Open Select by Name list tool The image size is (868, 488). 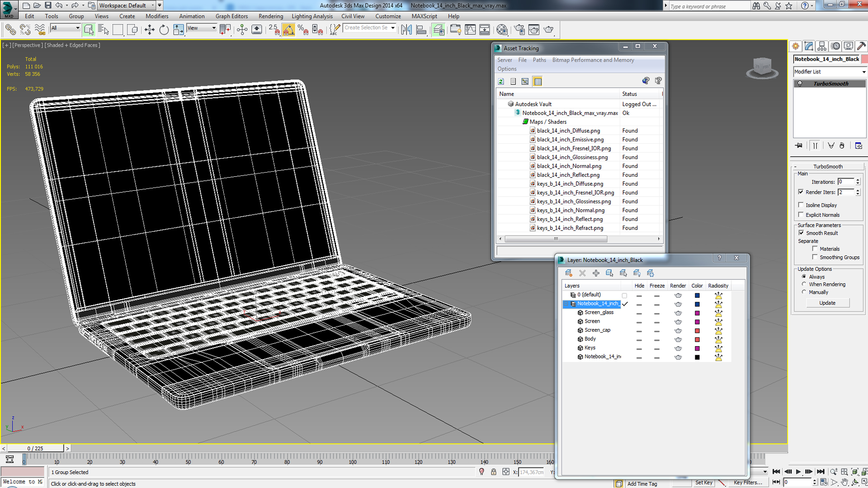[103, 30]
